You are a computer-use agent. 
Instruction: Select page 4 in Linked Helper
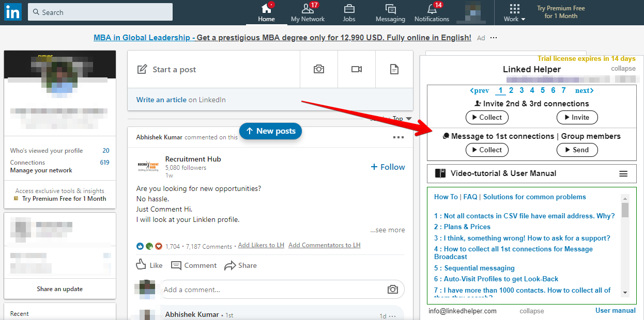532,90
